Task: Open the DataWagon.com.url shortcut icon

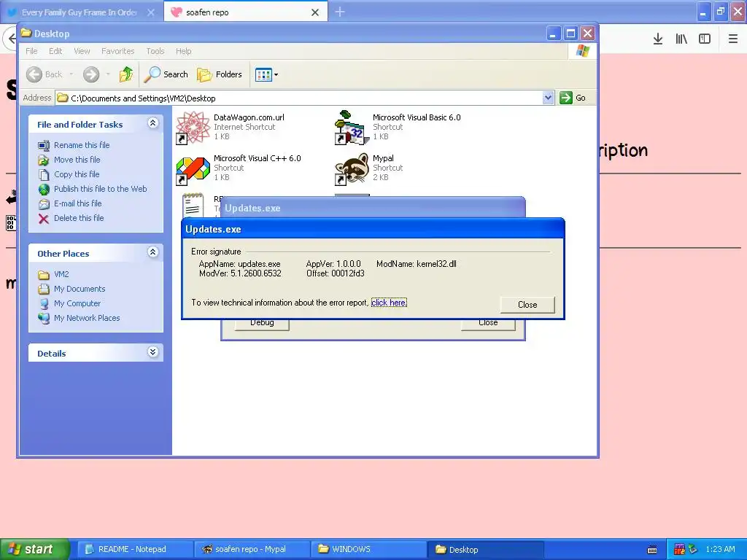Action: [x=193, y=128]
